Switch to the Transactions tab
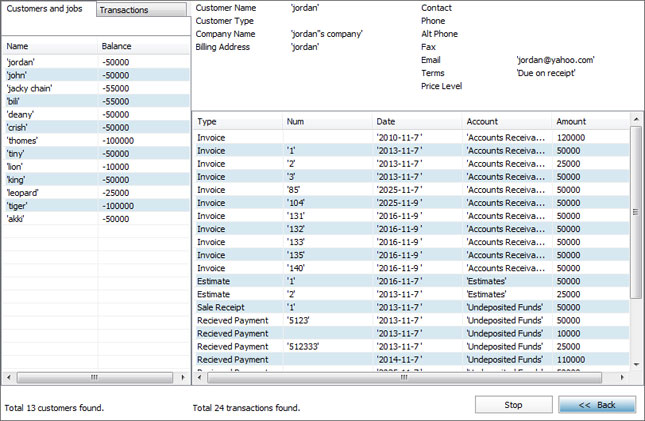Viewport: 645px width, 421px height. [x=140, y=10]
